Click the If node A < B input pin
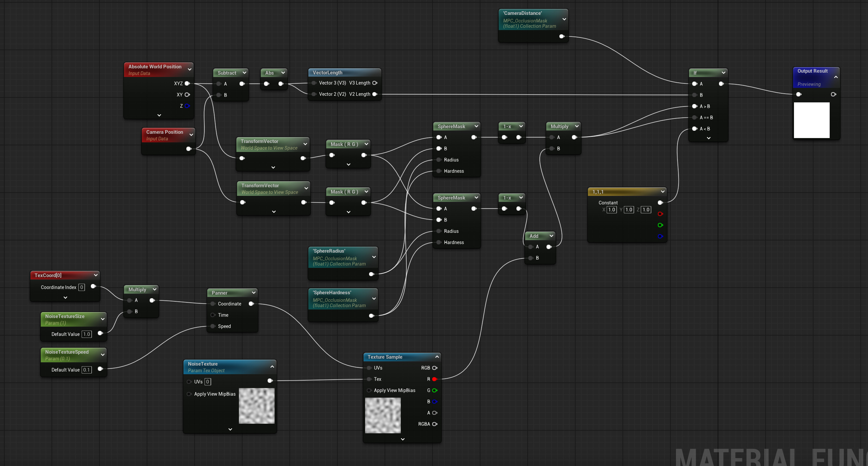 pyautogui.click(x=695, y=128)
